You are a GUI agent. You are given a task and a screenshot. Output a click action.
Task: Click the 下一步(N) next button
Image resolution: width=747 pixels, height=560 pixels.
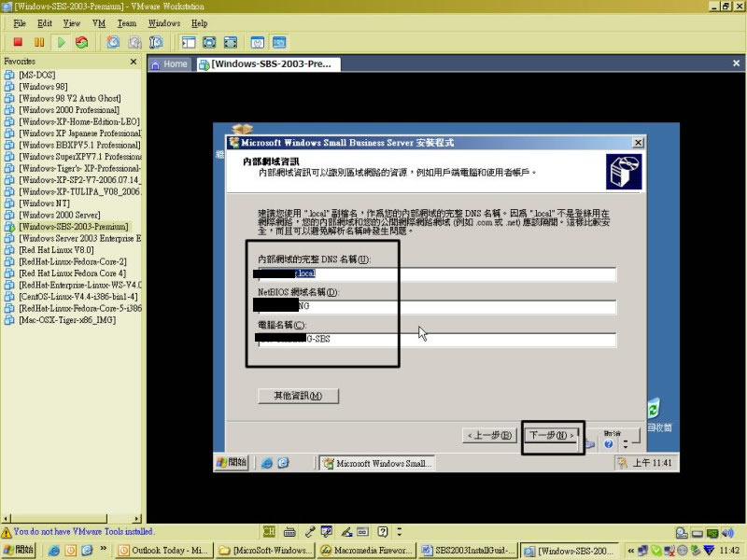pos(551,435)
